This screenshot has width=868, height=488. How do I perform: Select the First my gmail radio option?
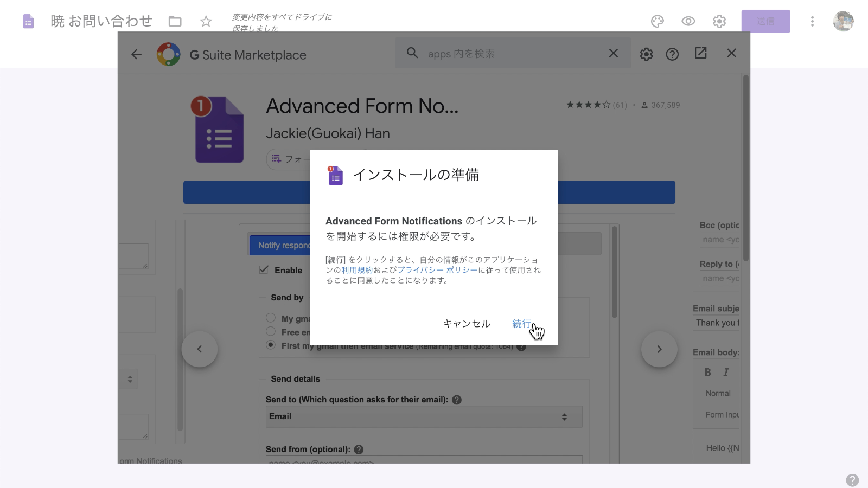click(x=271, y=345)
